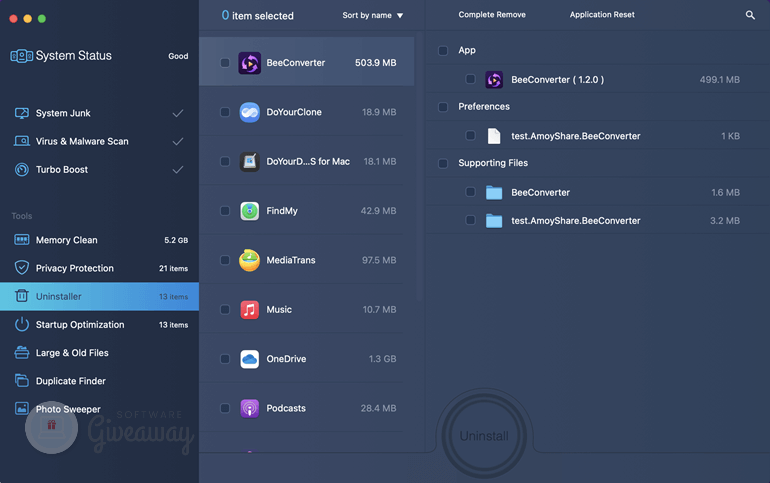The width and height of the screenshot is (770, 483).
Task: Open Virus & Malware Scan section
Action: pyautogui.click(x=99, y=141)
